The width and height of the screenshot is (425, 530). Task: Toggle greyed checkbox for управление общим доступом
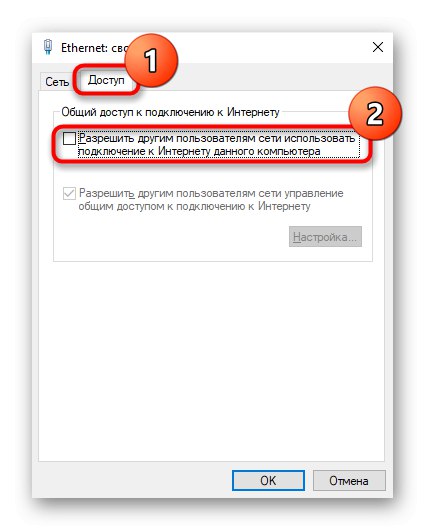69,194
